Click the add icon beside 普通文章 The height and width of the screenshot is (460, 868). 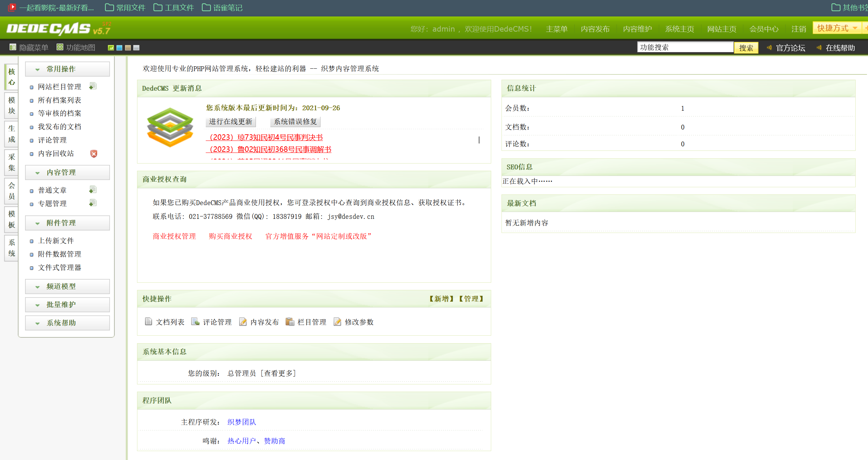pyautogui.click(x=93, y=190)
